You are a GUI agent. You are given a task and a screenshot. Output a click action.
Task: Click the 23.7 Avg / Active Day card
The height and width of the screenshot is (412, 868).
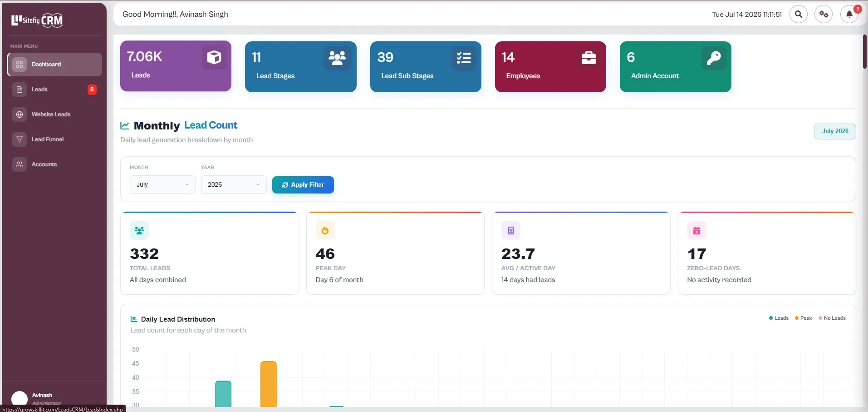(x=581, y=253)
